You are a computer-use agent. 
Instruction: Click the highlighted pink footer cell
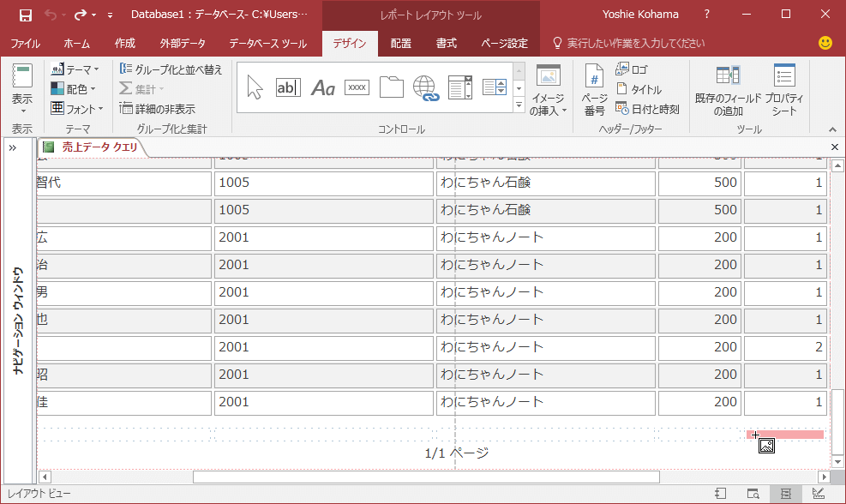coord(785,435)
